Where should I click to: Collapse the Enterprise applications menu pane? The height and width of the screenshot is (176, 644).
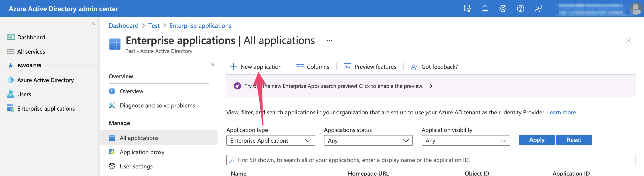[x=212, y=64]
